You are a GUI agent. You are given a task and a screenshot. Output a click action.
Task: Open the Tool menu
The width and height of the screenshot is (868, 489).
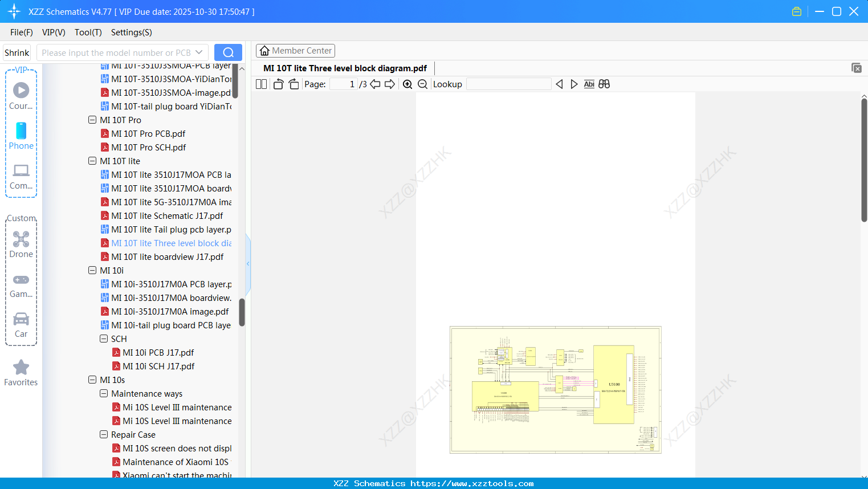coord(88,32)
